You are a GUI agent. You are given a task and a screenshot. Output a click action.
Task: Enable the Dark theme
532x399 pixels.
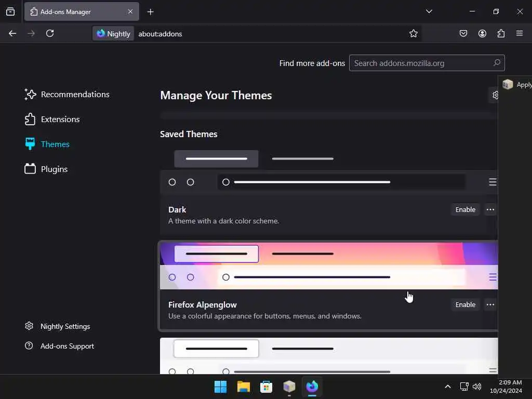click(x=465, y=210)
